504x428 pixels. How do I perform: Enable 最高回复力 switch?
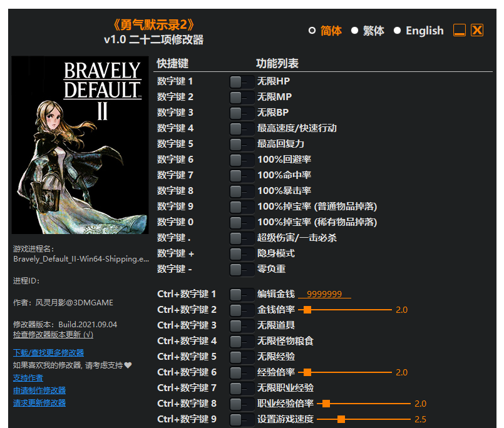[x=242, y=145]
